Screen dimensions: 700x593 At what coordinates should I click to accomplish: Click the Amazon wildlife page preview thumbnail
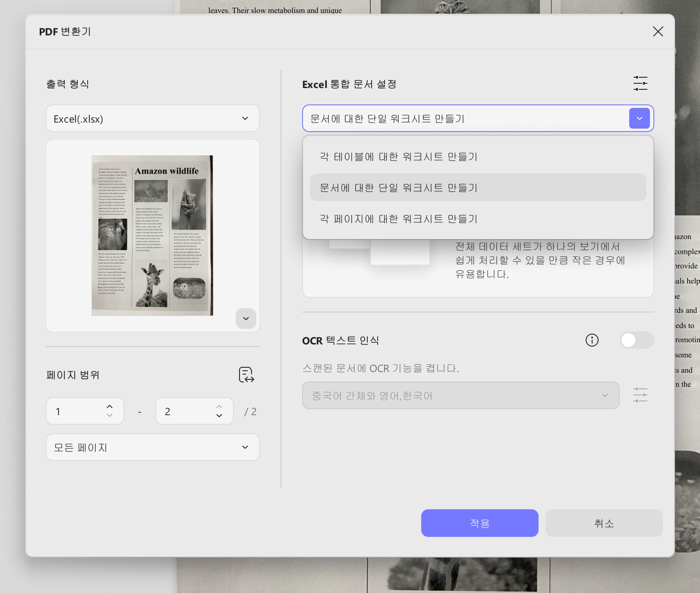click(x=152, y=236)
